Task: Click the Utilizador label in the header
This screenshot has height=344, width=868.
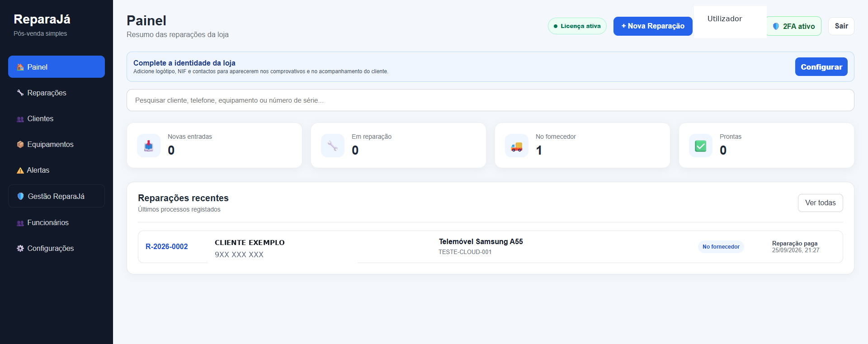Action: [725, 19]
